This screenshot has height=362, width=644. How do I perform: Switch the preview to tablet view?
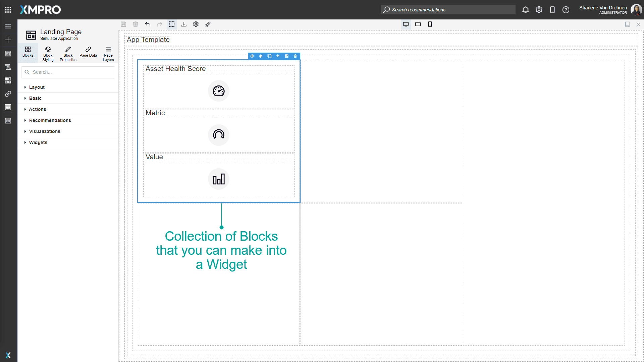click(418, 24)
